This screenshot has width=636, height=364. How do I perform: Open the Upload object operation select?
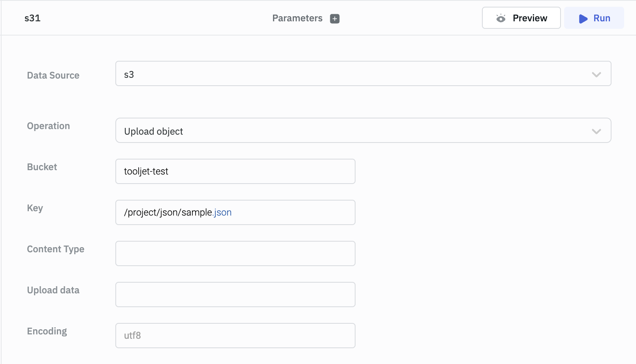click(x=356, y=131)
